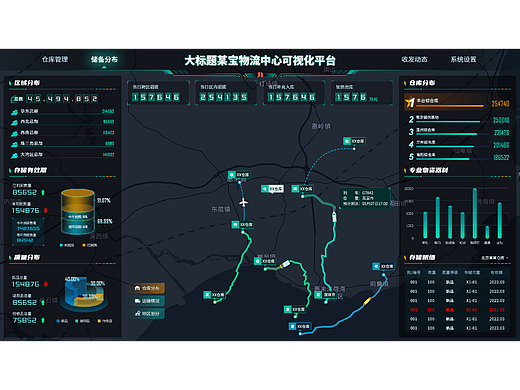
Task: Switch to the 储备分布 tab
Action: click(104, 59)
